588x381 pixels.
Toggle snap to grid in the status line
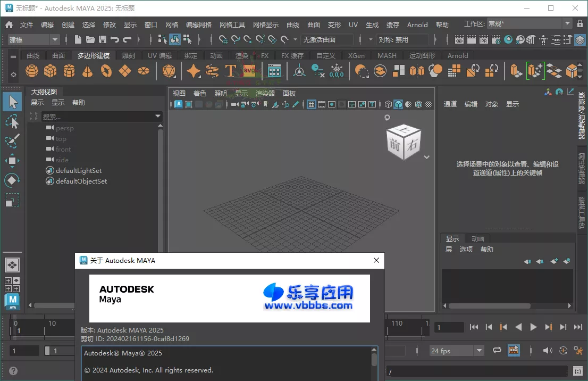coord(223,39)
